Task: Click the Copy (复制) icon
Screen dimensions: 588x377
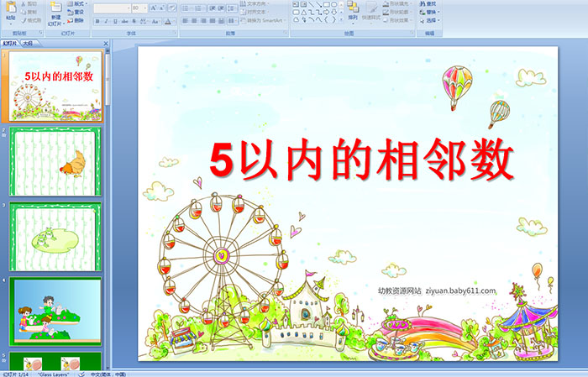Action: tap(24, 12)
